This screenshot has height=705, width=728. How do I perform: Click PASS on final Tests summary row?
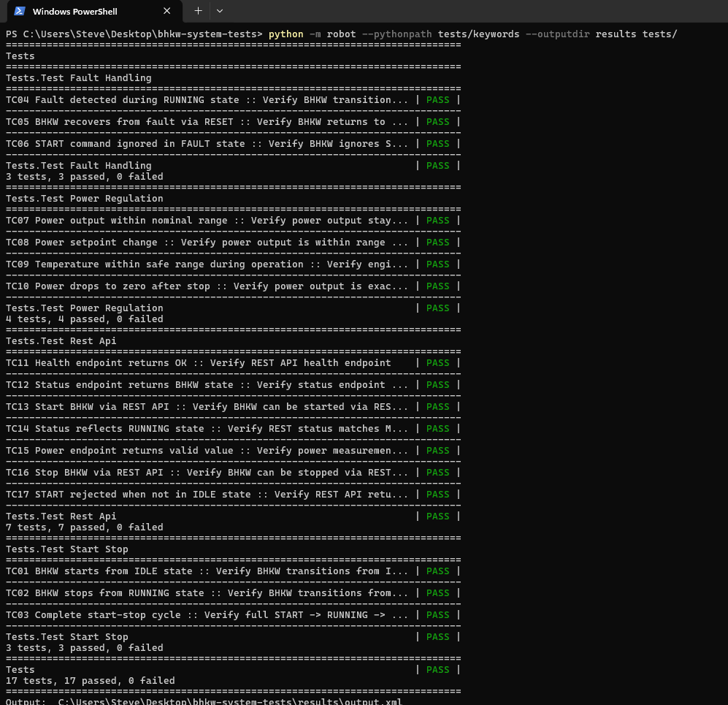438,670
